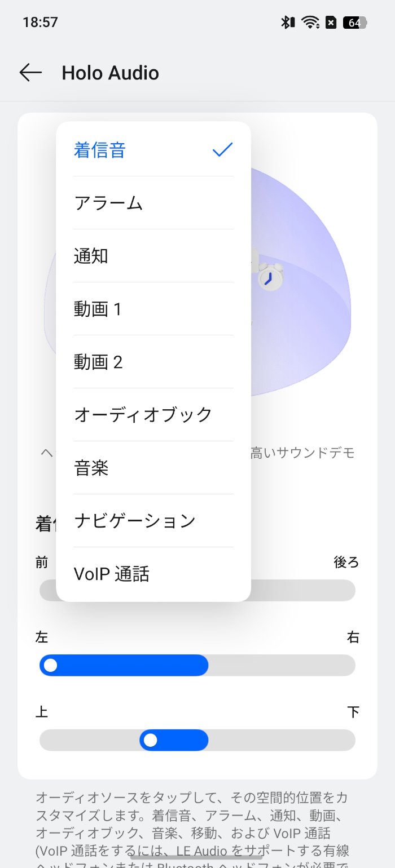Screen dimensions: 395x868
Task: Select 音楽 audio source
Action: click(x=153, y=468)
